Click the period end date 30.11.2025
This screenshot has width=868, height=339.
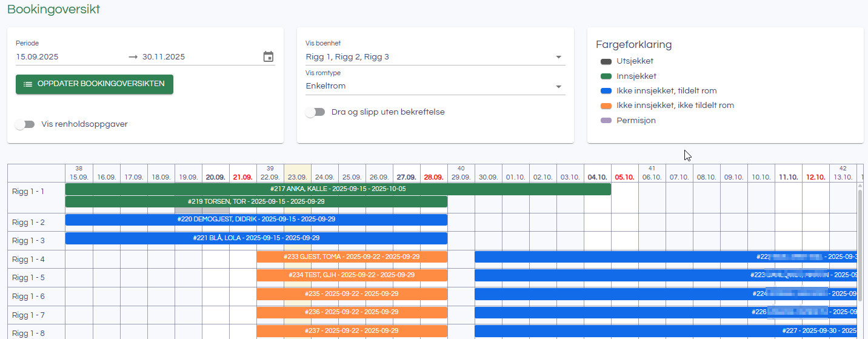164,57
